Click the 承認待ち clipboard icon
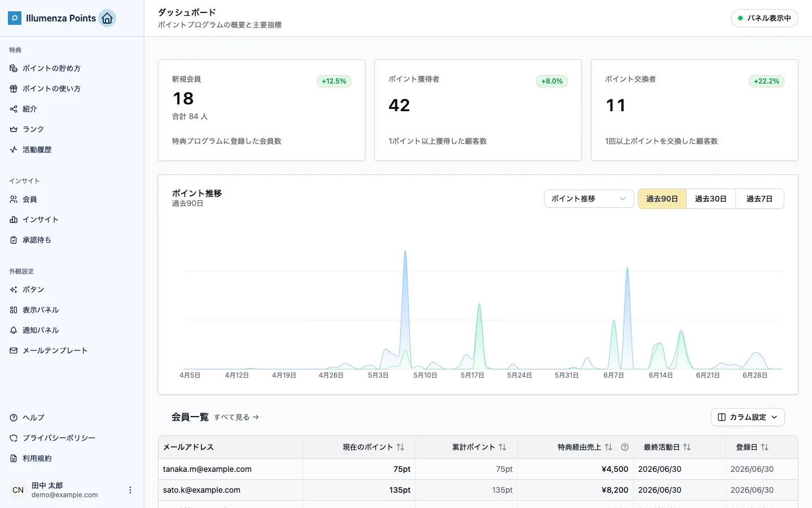 click(x=14, y=240)
